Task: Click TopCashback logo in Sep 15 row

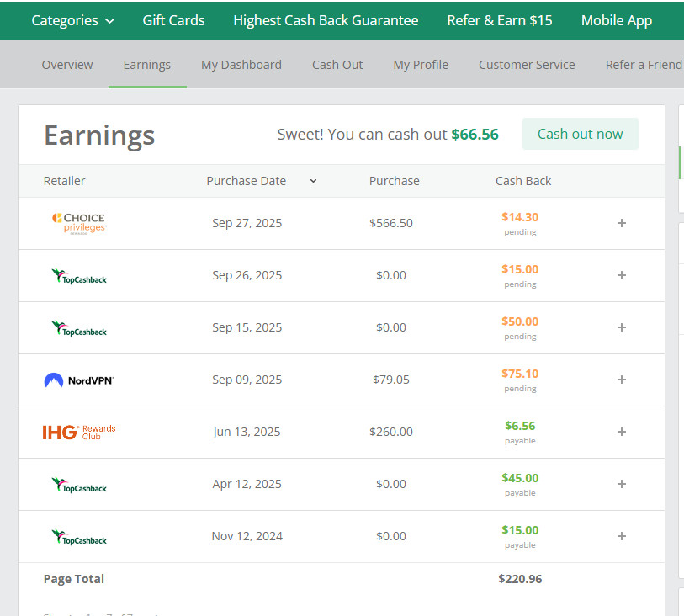Action: pos(79,328)
